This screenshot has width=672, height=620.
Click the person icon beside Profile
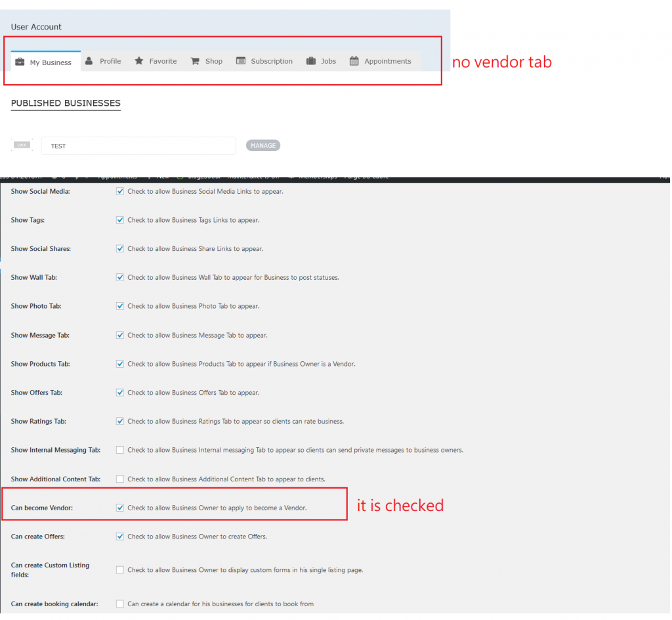(89, 61)
